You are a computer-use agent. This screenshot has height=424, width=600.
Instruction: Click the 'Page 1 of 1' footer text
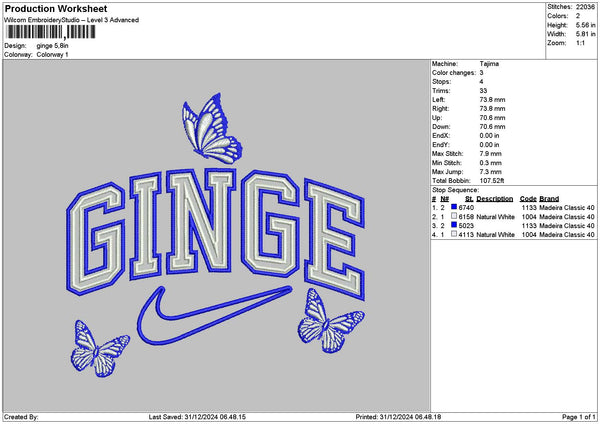tap(579, 417)
